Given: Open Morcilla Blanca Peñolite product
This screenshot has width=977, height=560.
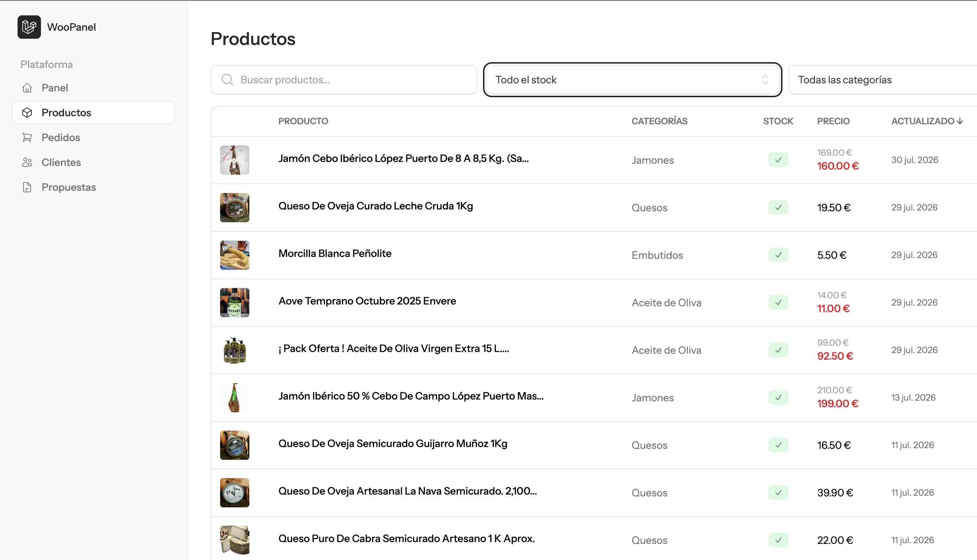Looking at the screenshot, I should [335, 253].
